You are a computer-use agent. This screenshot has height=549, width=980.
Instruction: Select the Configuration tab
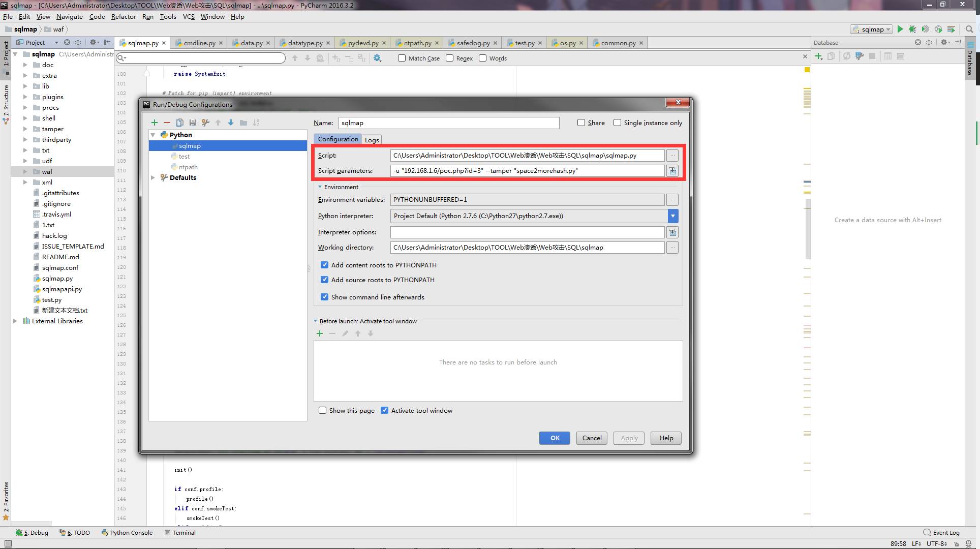[x=339, y=139]
